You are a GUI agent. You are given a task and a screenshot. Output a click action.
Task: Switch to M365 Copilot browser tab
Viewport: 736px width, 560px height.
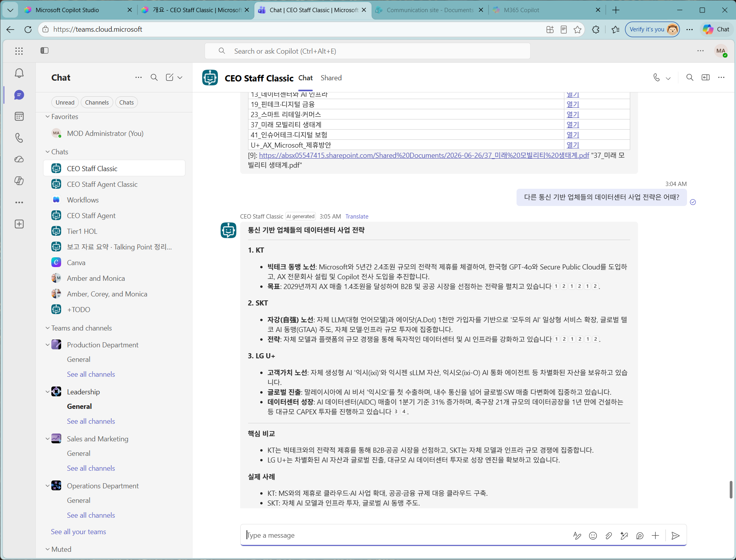[547, 10]
